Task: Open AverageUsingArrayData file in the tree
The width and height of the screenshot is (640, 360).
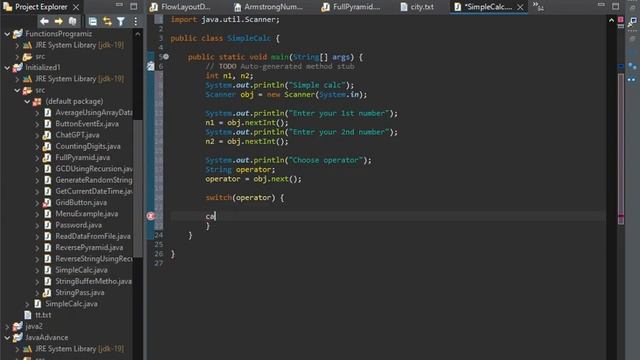Action: pos(94,113)
